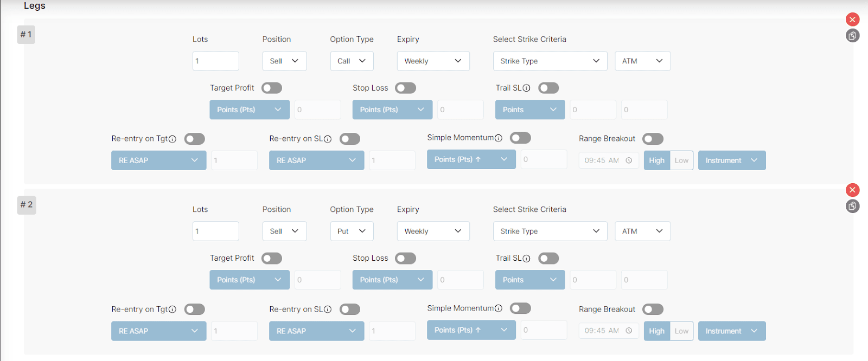Click Re-entry on Tgt info icon, leg #1

point(173,139)
